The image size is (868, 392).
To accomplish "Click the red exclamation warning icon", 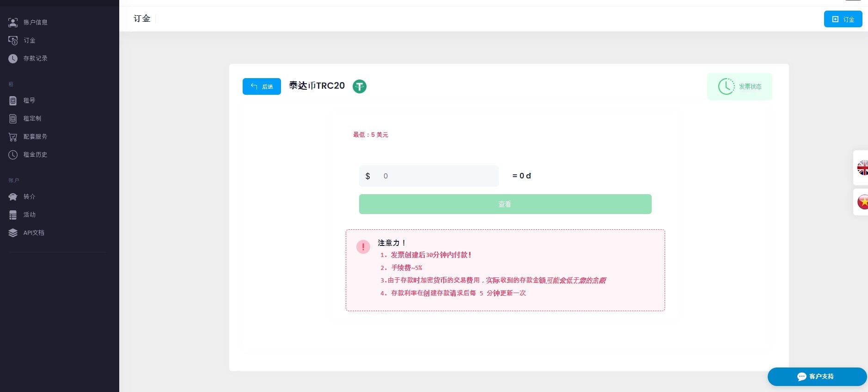I will tap(363, 247).
